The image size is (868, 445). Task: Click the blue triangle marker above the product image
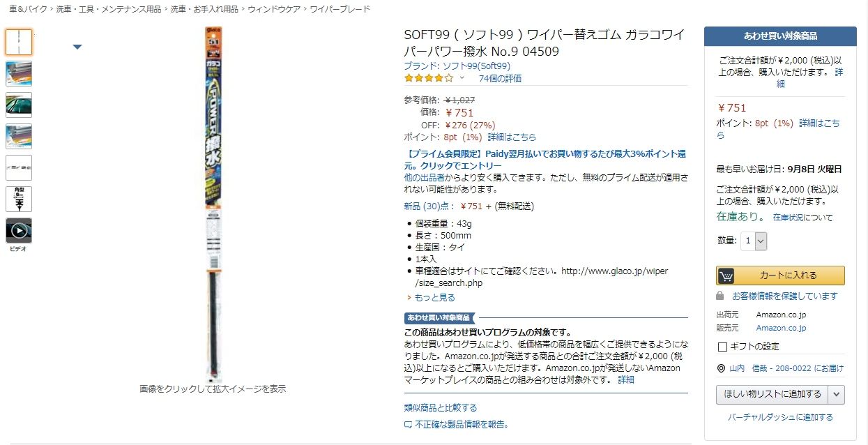77,47
